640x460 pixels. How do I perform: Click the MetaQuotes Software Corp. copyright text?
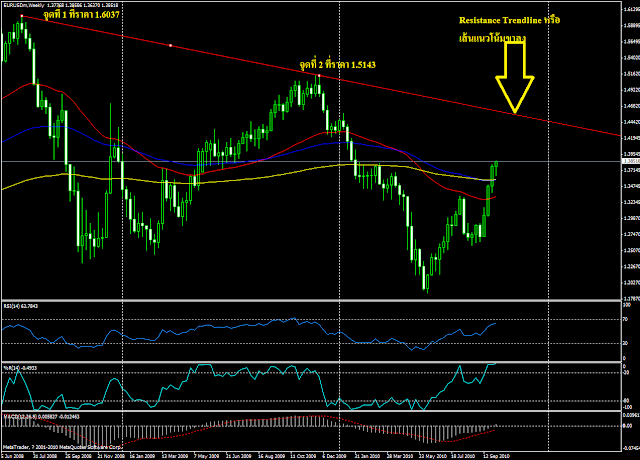tap(62, 447)
